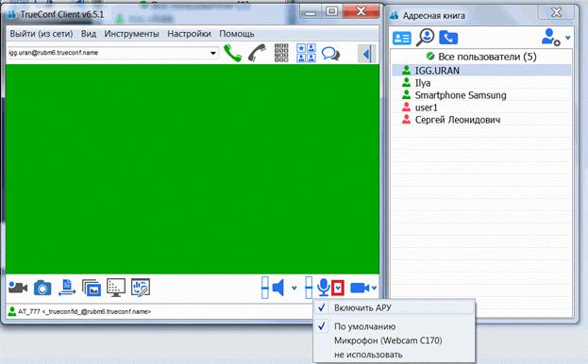Viewport: 588px width, 364px height.
Task: Open the Настройки menu
Action: coord(189,34)
